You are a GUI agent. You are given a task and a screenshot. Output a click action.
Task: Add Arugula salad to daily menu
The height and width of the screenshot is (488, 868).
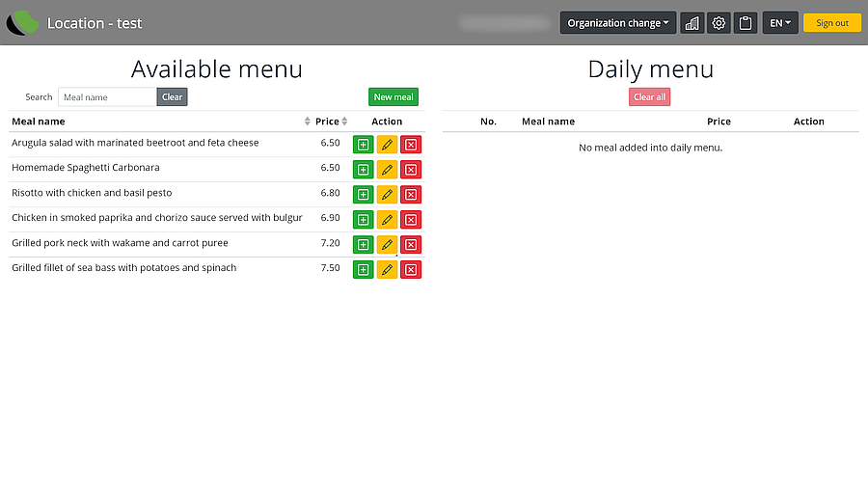click(364, 145)
